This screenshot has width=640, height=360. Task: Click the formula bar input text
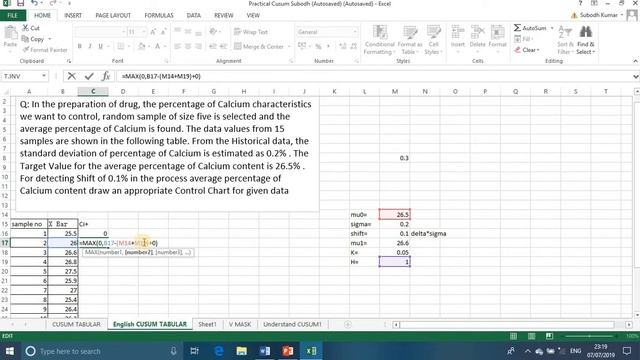pyautogui.click(x=161, y=76)
